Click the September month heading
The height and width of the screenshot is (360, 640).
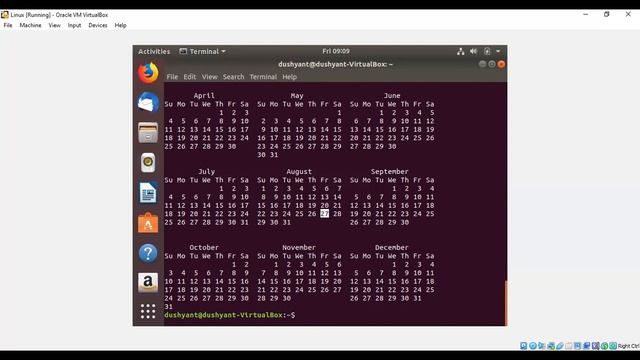[389, 171]
